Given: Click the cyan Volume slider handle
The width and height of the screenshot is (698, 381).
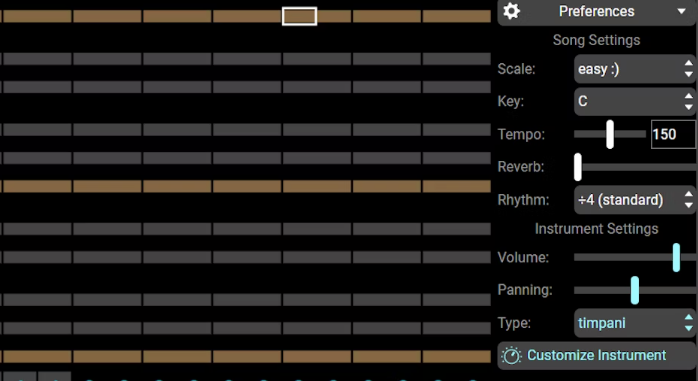Looking at the screenshot, I should (x=676, y=257).
